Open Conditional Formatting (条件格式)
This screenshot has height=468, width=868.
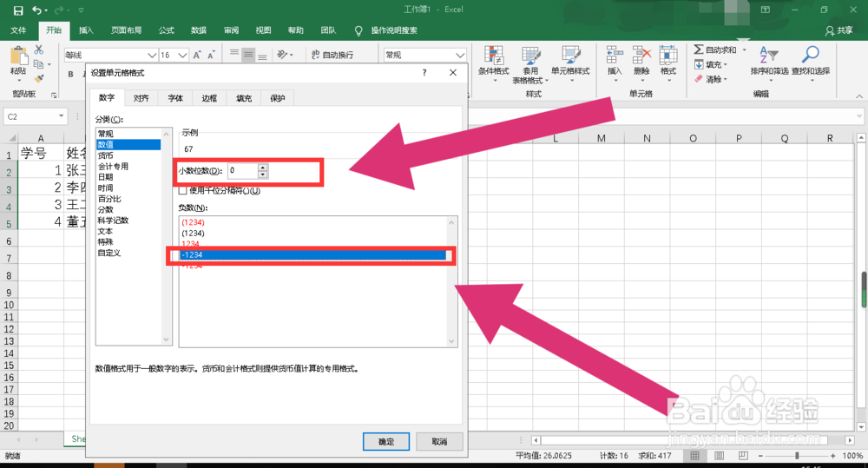point(493,64)
